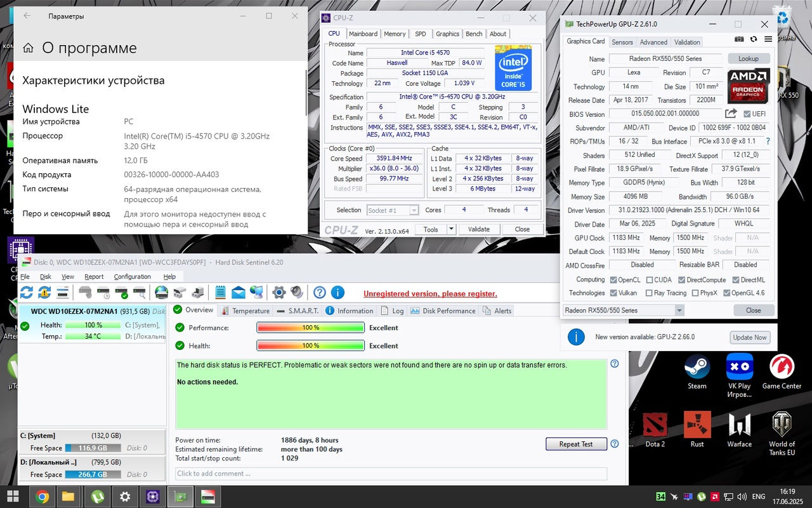Toggle the PhysX checkbox in GPU-Z
The image size is (812, 508).
(x=695, y=293)
